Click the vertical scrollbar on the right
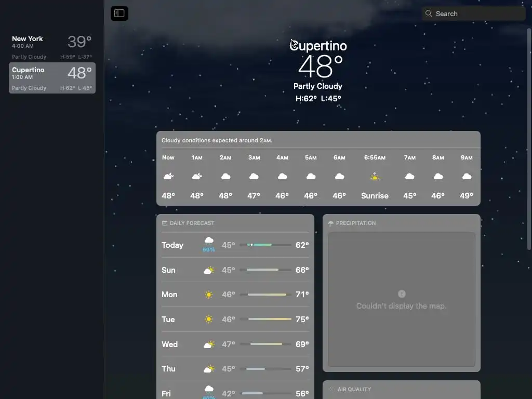532x399 pixels. (x=528, y=139)
